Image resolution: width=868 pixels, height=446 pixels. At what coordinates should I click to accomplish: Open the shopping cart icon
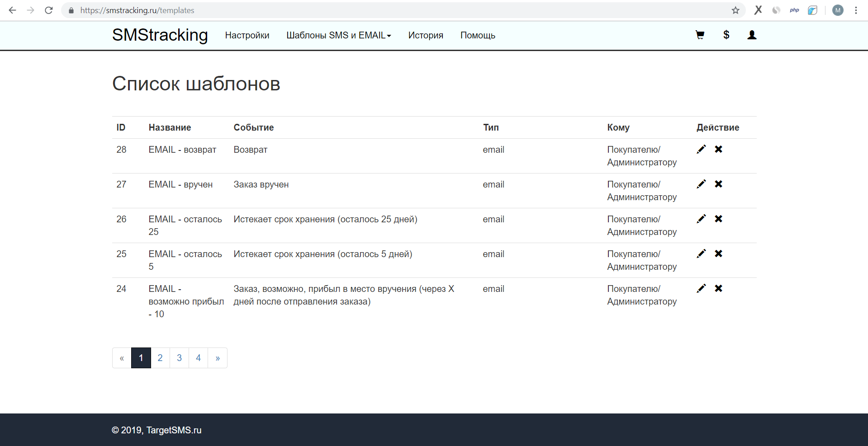coord(700,35)
